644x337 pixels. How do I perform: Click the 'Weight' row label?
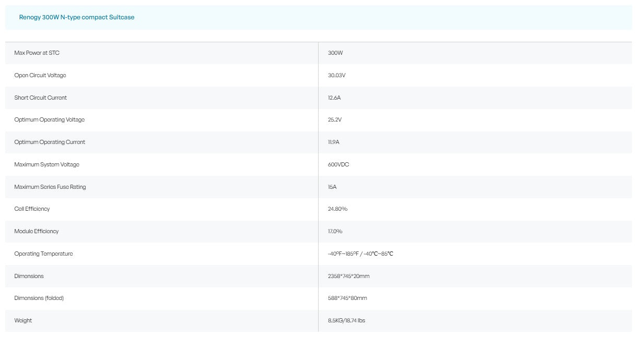point(23,320)
